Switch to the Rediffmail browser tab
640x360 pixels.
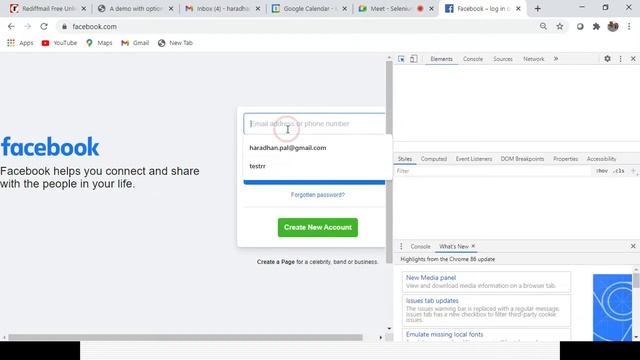click(x=48, y=8)
